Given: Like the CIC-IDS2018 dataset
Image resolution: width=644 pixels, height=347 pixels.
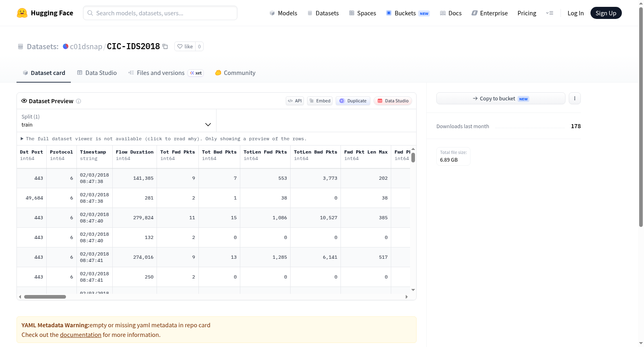Looking at the screenshot, I should 185,46.
